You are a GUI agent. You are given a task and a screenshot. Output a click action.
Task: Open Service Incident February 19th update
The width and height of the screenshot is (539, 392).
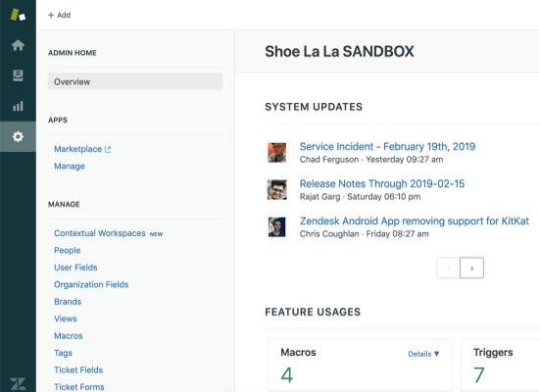point(387,146)
